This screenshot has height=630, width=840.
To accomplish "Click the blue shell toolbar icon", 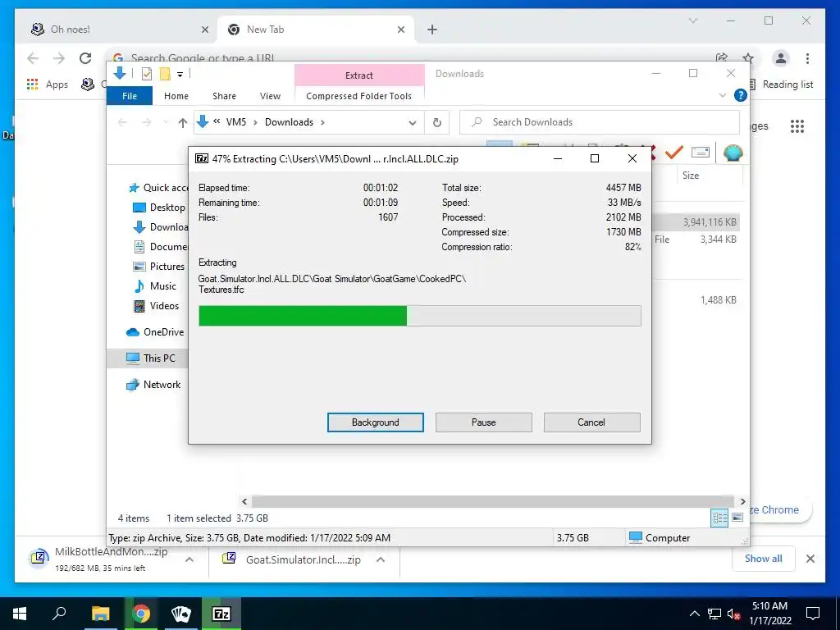I will [733, 153].
